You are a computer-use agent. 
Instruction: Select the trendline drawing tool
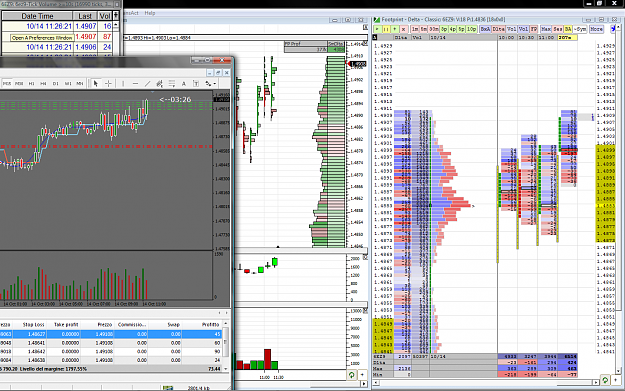147,83
